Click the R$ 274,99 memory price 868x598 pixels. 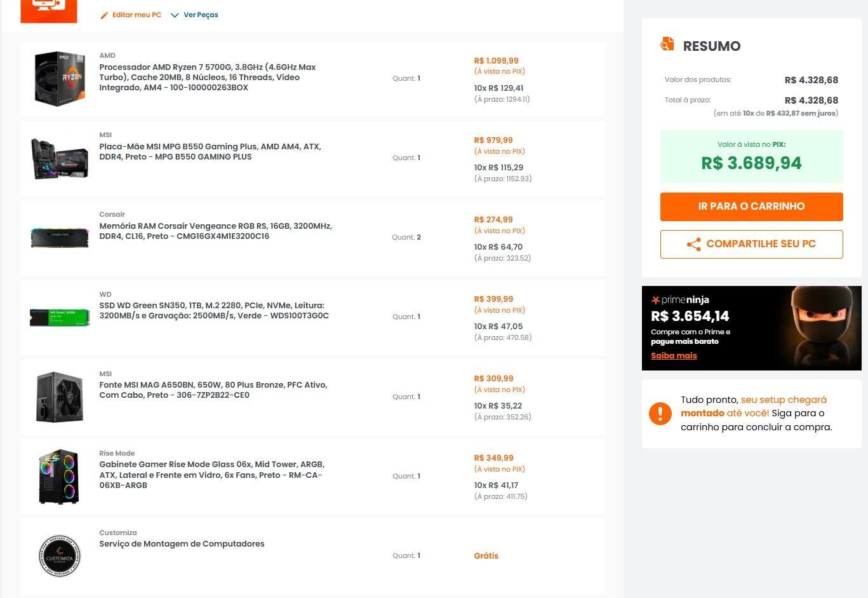tap(493, 220)
